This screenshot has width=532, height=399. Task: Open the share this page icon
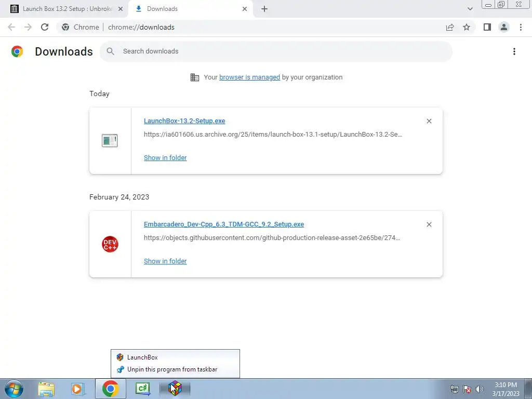click(x=450, y=27)
